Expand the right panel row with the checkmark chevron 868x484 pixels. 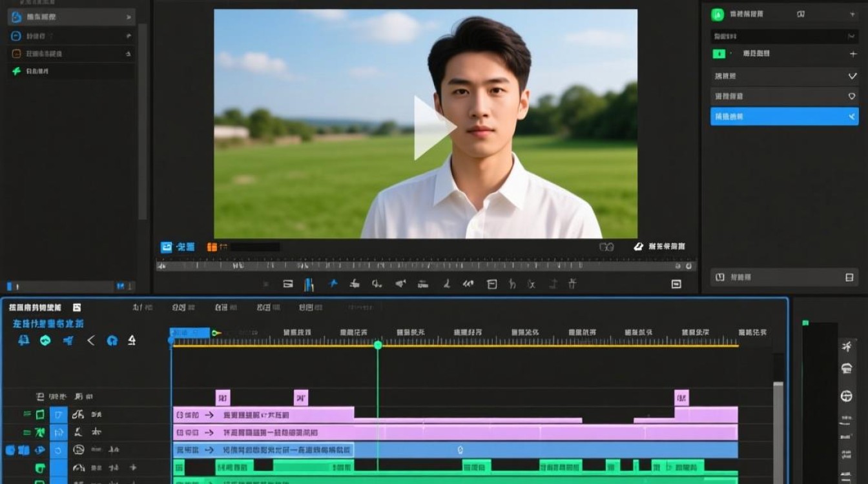(784, 76)
